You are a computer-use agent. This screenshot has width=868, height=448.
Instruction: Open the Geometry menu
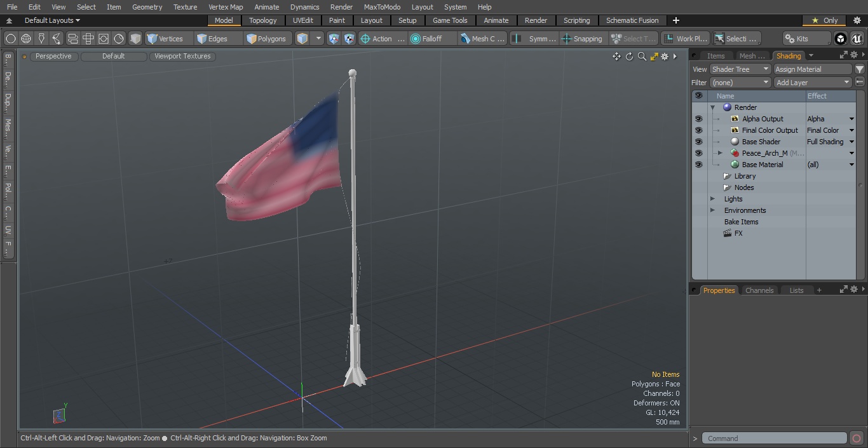[x=147, y=7]
